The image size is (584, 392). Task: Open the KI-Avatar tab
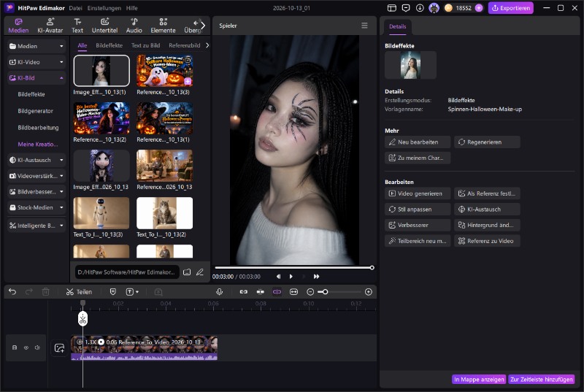tap(50, 26)
